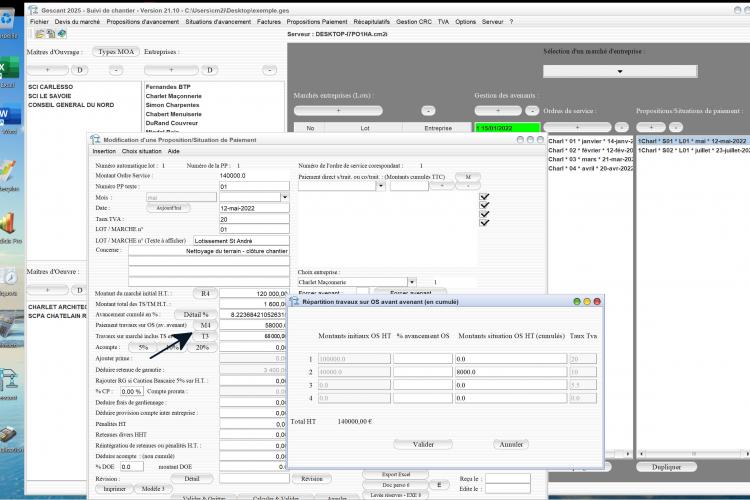Screen dimensions: 750x500
Task: Click the Export Excel button
Action: 396,475
